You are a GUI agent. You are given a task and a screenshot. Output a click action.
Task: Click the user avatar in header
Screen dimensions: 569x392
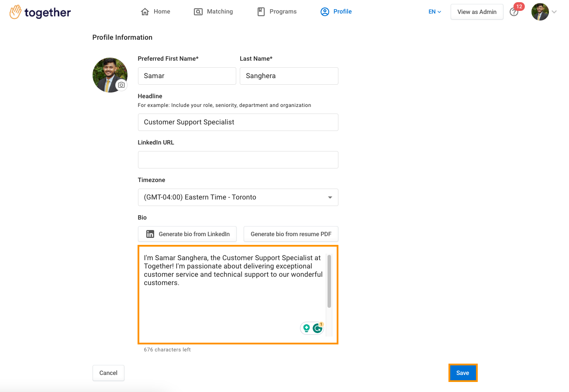tap(540, 12)
